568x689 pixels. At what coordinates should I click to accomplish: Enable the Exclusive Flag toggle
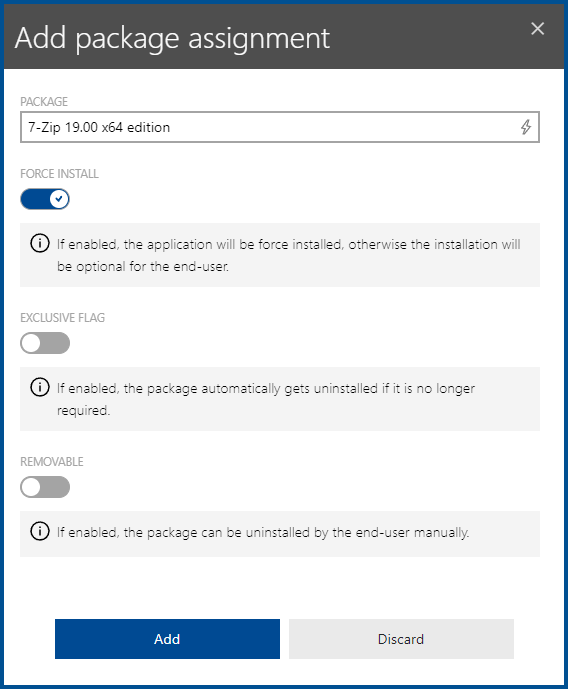coord(45,343)
